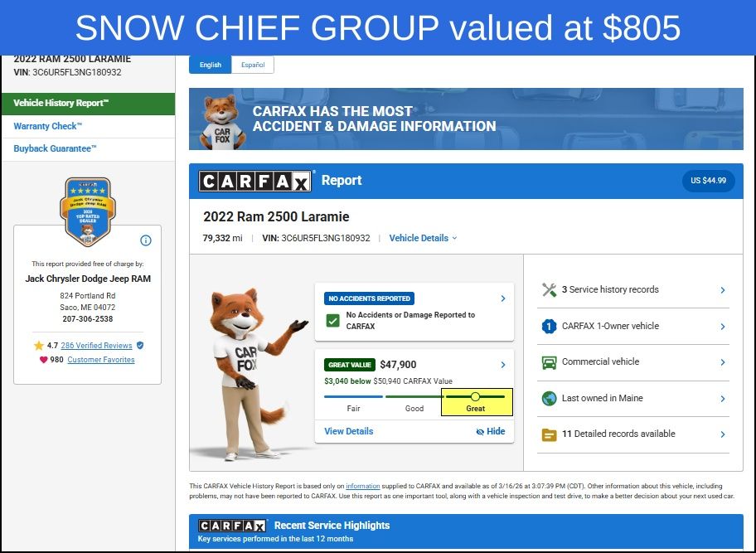
Task: Select the English language option
Action: (211, 65)
